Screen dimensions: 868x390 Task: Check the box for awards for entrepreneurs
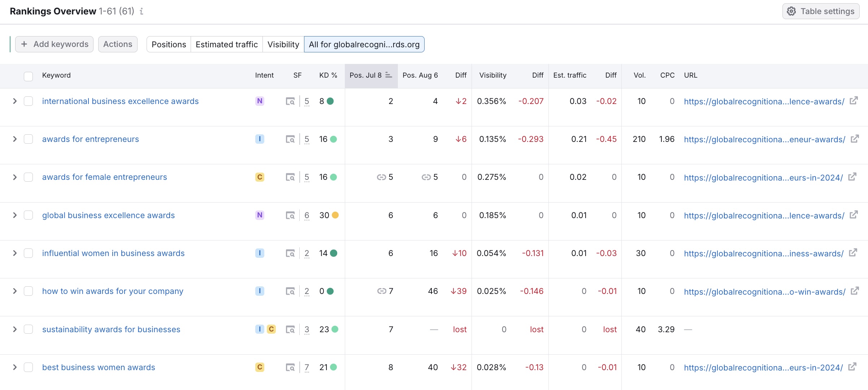pyautogui.click(x=28, y=139)
